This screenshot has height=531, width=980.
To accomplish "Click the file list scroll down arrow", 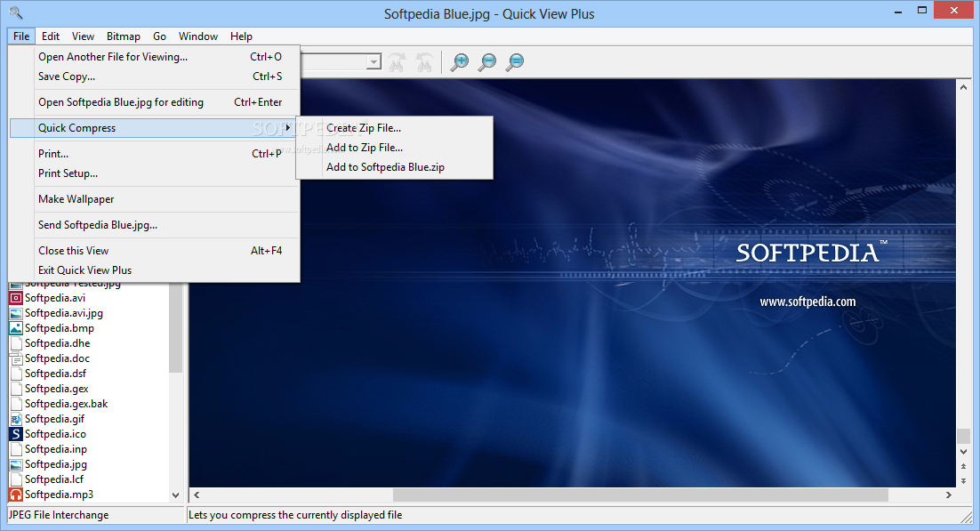I will (x=175, y=495).
